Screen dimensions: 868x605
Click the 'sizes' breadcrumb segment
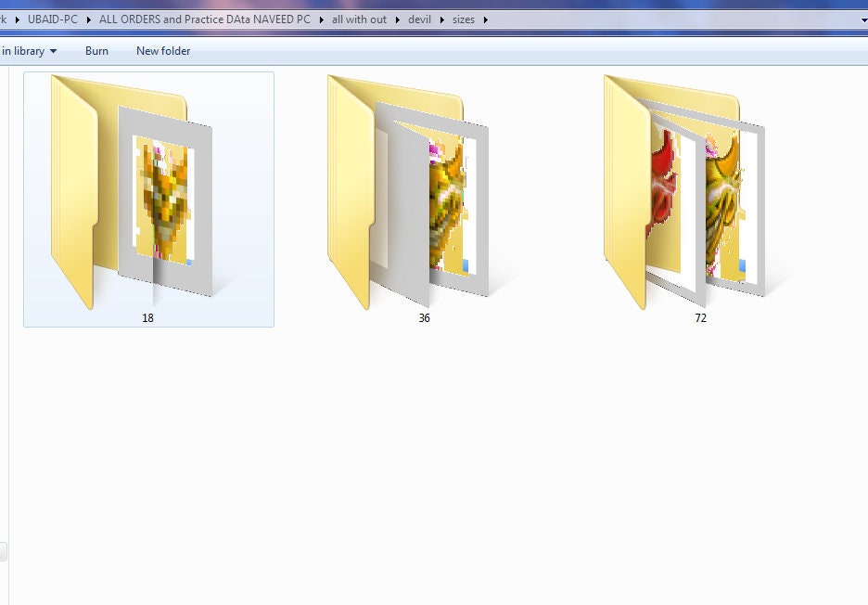tap(464, 19)
